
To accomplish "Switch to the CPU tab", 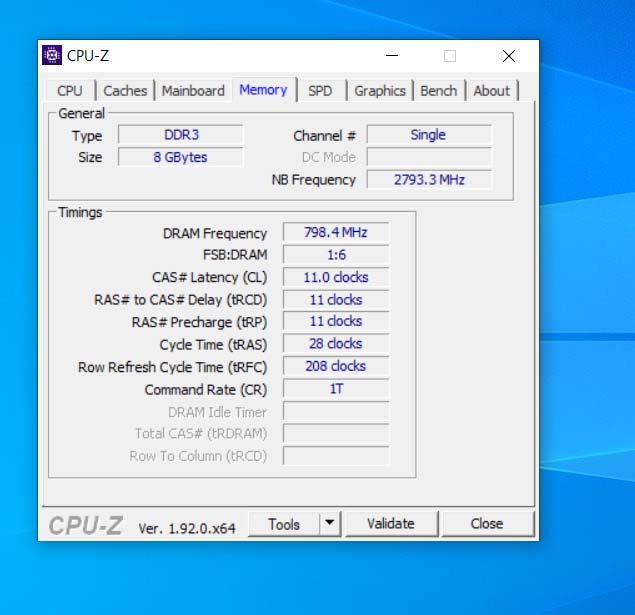I will (x=70, y=90).
